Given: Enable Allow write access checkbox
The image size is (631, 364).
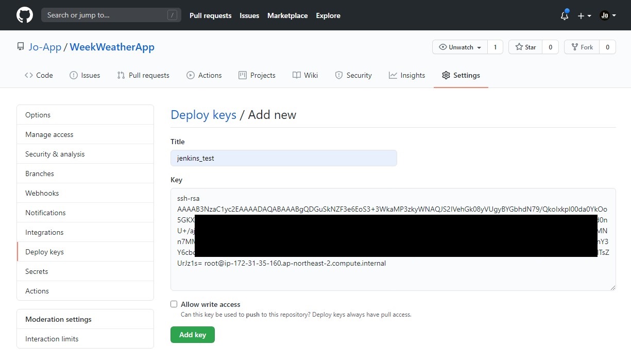Looking at the screenshot, I should (x=174, y=304).
